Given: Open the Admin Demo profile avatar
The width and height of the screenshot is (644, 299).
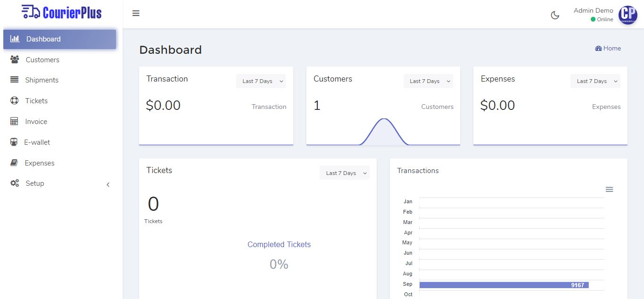Looking at the screenshot, I should click(627, 15).
